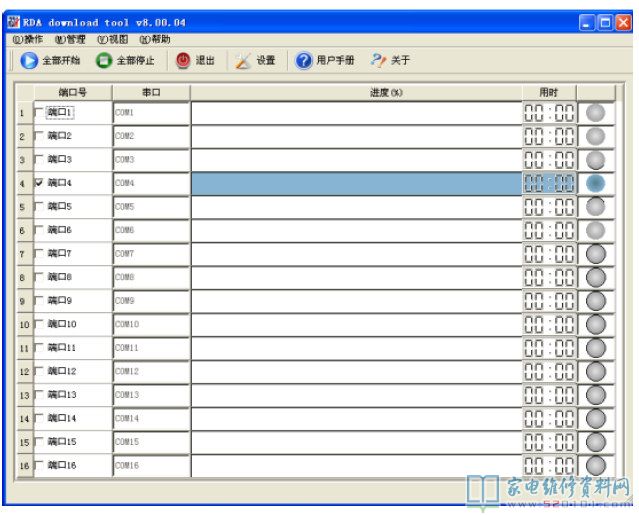Enable the port 7 checkbox
Image resolution: width=639 pixels, height=515 pixels.
click(x=39, y=253)
